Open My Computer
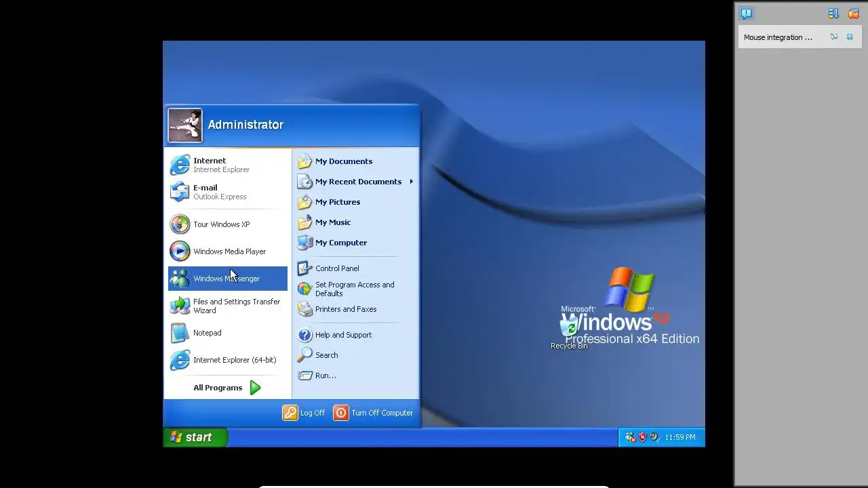 355,243
